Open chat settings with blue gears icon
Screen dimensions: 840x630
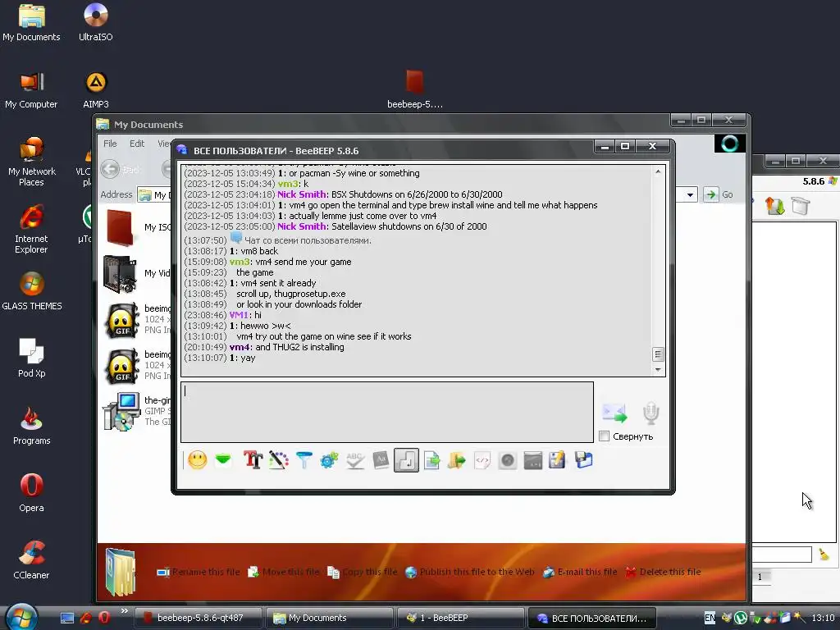[x=329, y=460]
